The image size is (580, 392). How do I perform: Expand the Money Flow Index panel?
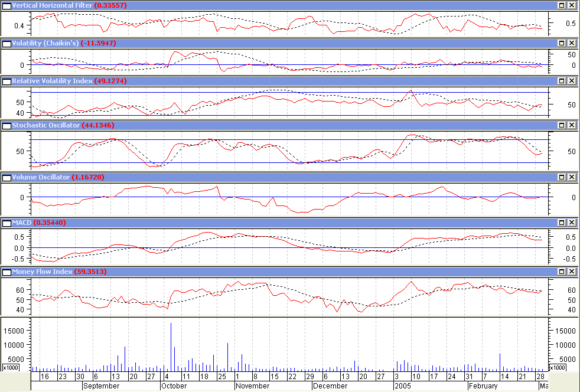[562, 272]
